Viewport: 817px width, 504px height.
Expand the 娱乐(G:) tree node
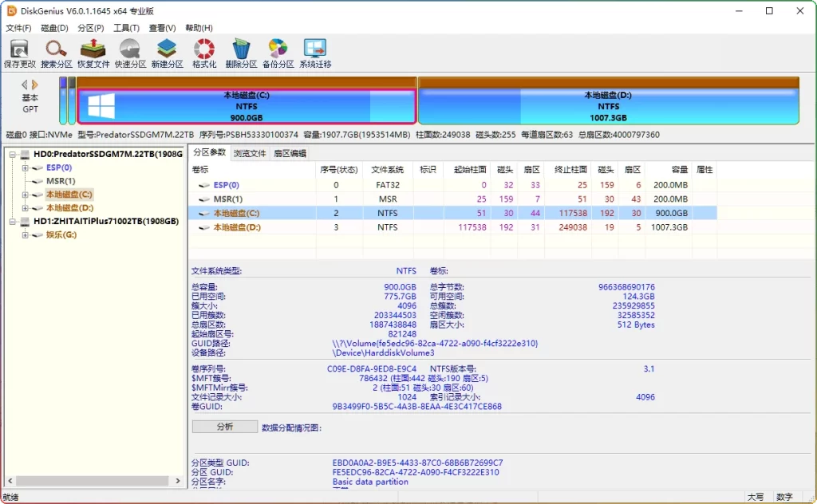pos(26,235)
